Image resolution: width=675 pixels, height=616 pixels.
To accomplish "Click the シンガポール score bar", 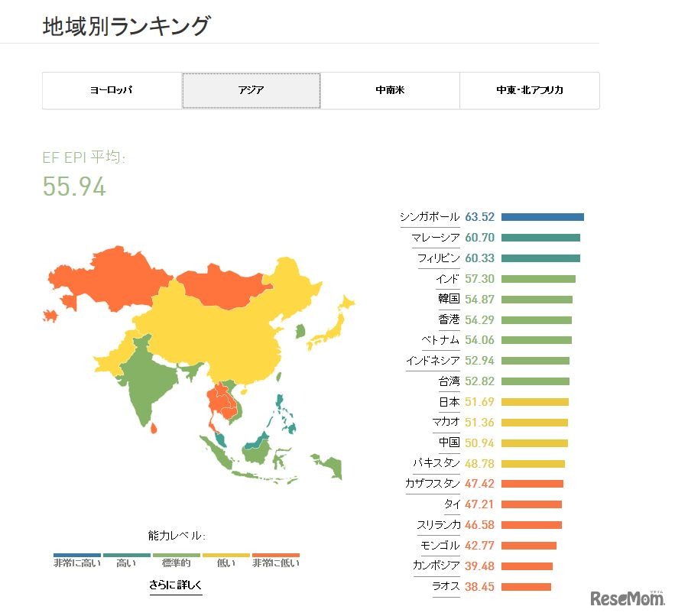I will [542, 217].
